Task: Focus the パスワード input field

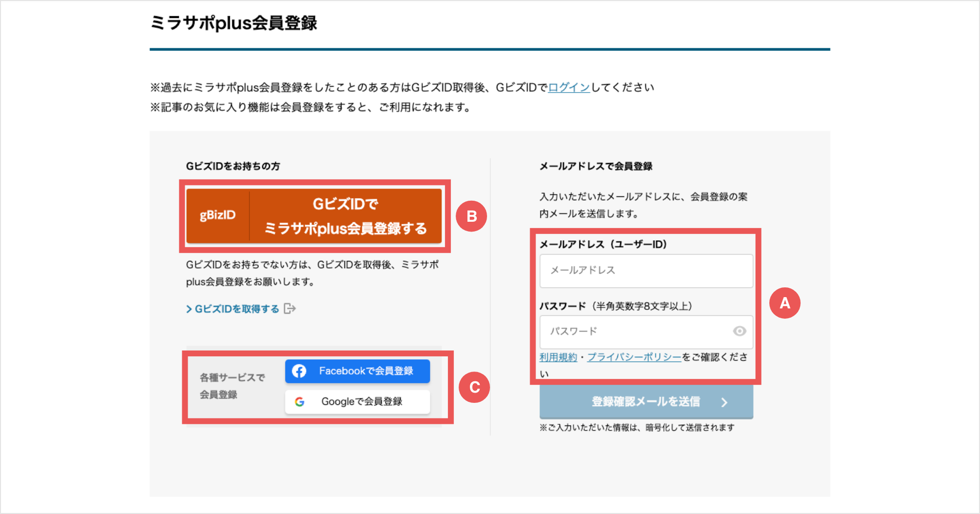Action: coord(646,332)
